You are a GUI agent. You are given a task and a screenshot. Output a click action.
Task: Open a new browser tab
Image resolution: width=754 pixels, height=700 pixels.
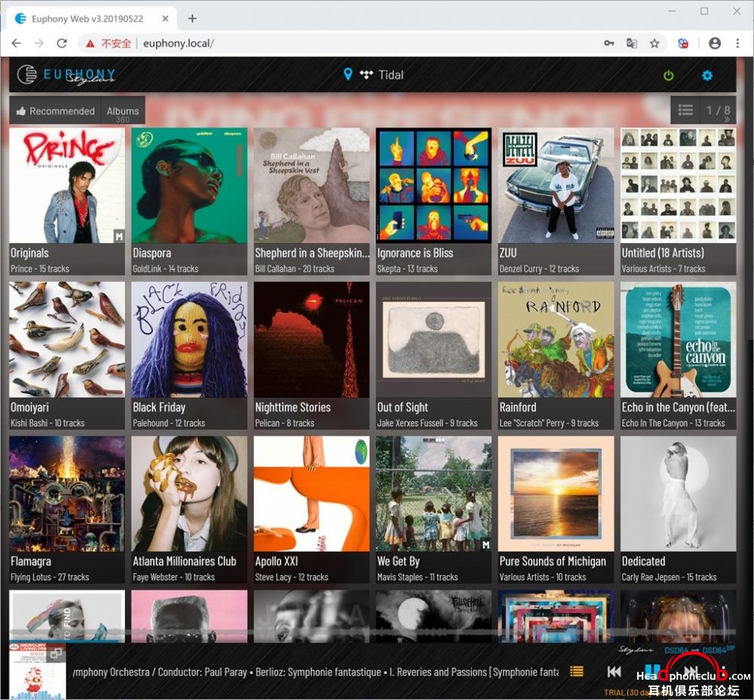pos(192,18)
